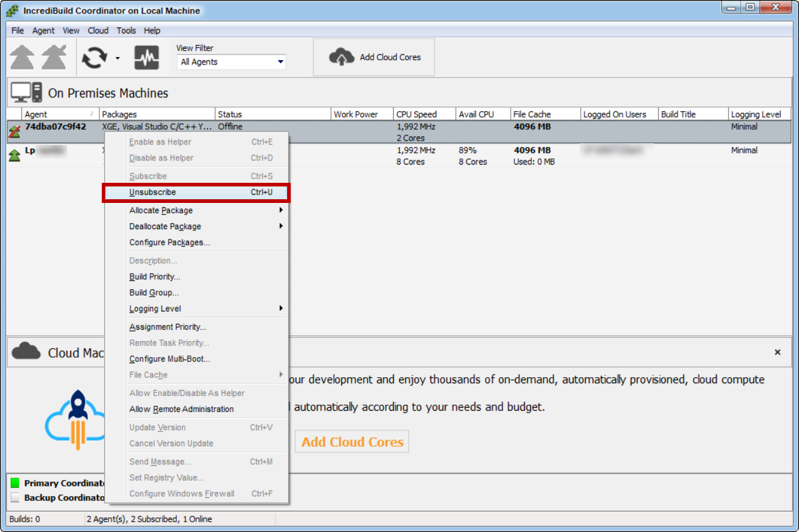
Task: Sort by the Avail CPU column header
Action: point(483,114)
